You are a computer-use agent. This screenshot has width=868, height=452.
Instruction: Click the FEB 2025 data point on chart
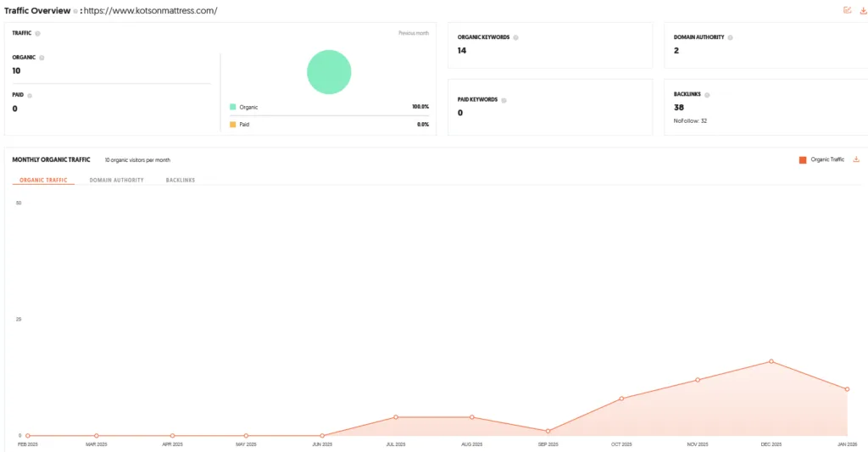pyautogui.click(x=28, y=436)
